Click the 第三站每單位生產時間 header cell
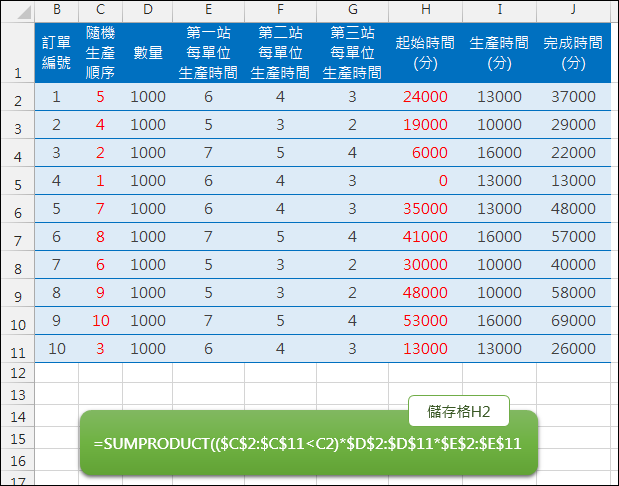This screenshot has height=486, width=619. pos(353,53)
